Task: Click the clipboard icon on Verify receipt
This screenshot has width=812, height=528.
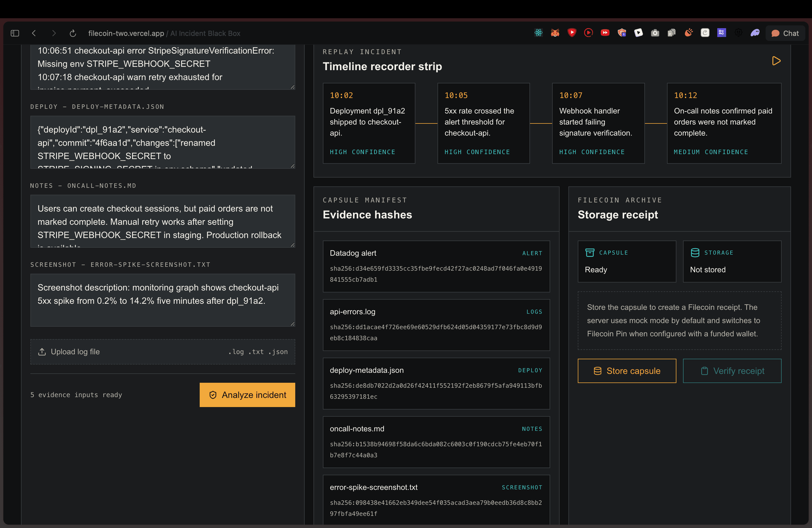Action: pos(704,371)
